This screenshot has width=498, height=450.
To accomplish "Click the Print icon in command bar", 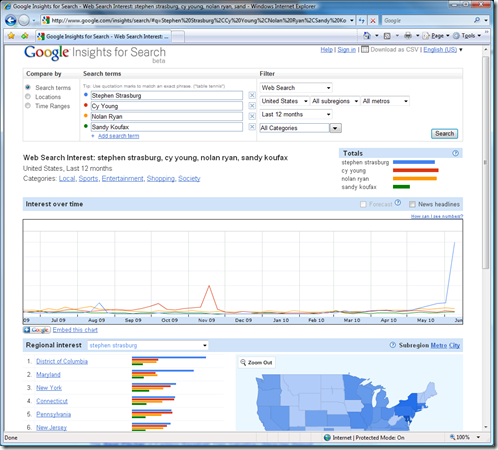I will click(408, 36).
